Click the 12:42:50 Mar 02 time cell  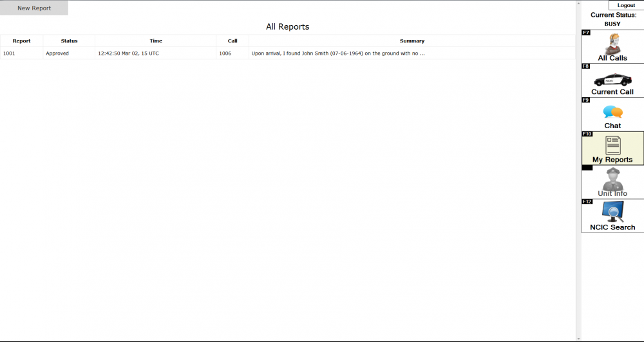coord(156,53)
